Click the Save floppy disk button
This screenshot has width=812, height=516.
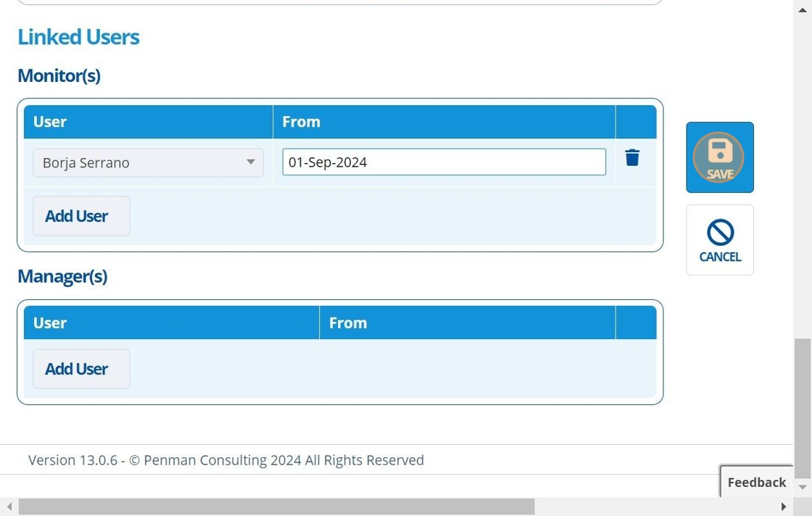pyautogui.click(x=719, y=157)
